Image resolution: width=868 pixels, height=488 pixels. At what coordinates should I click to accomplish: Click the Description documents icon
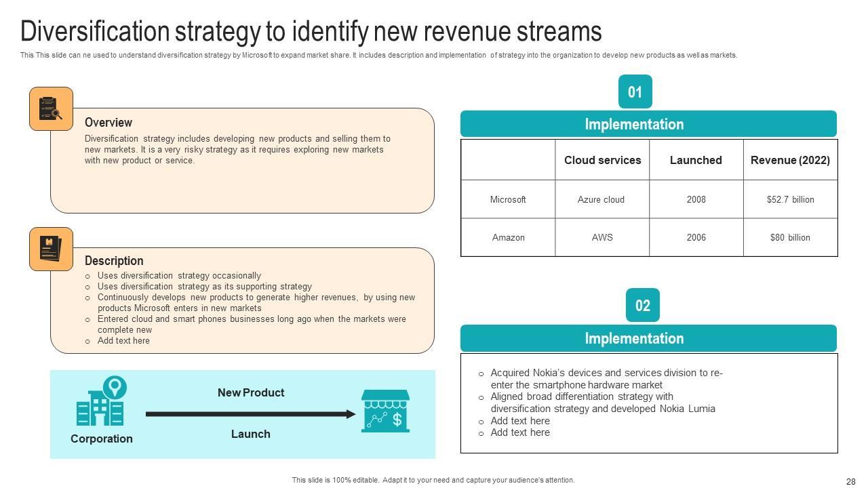pyautogui.click(x=51, y=249)
